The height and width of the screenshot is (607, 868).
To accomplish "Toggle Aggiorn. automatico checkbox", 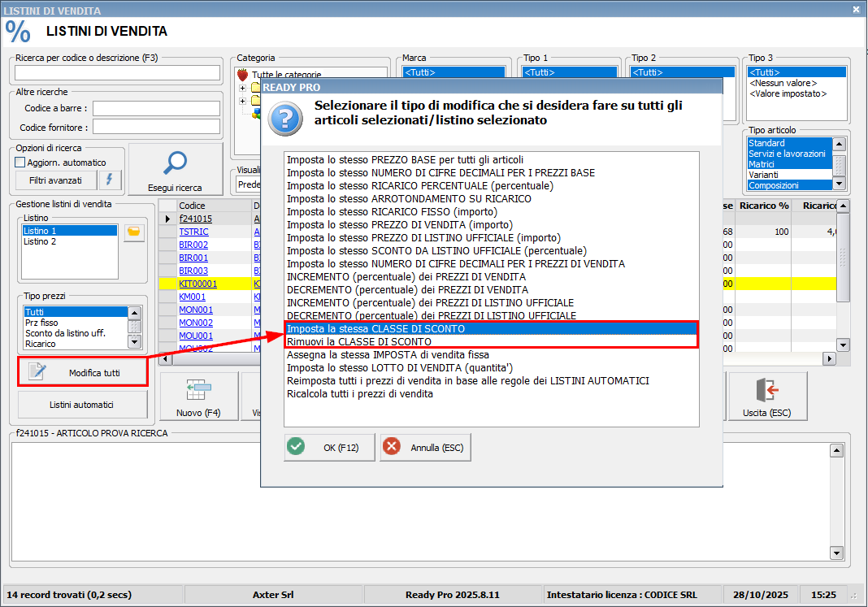I will click(x=20, y=163).
